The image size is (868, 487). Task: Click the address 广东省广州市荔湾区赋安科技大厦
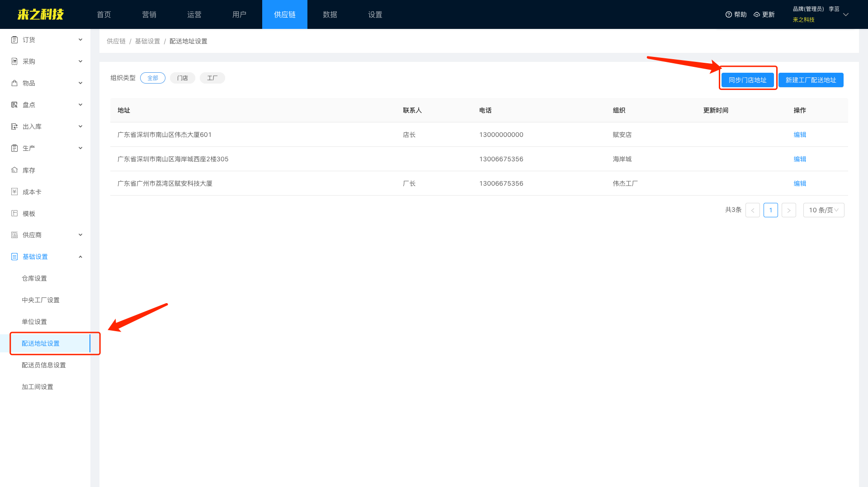click(165, 183)
